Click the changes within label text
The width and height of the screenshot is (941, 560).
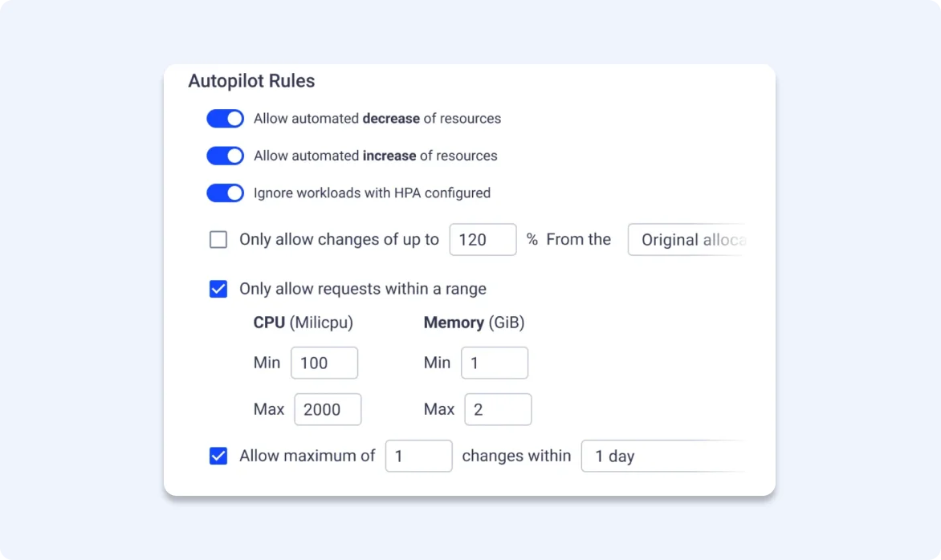pos(516,456)
